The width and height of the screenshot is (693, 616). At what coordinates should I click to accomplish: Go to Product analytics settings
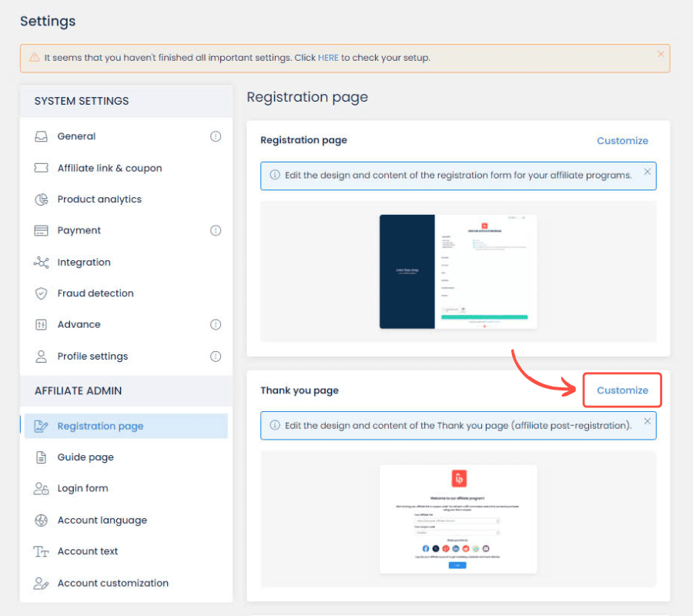(x=126, y=199)
